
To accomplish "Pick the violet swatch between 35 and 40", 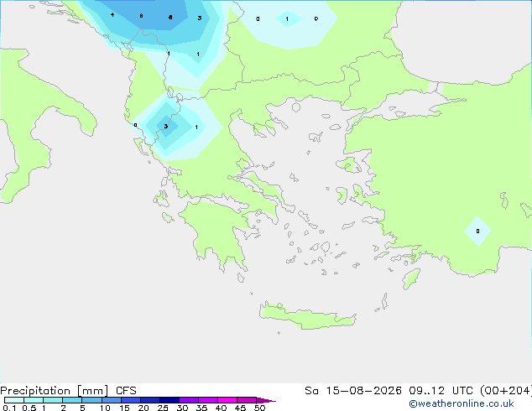I will pyautogui.click(x=208, y=400).
